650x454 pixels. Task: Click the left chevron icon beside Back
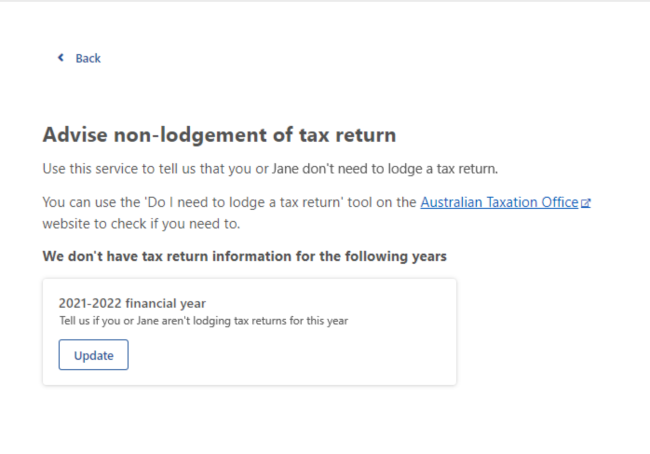[61, 58]
